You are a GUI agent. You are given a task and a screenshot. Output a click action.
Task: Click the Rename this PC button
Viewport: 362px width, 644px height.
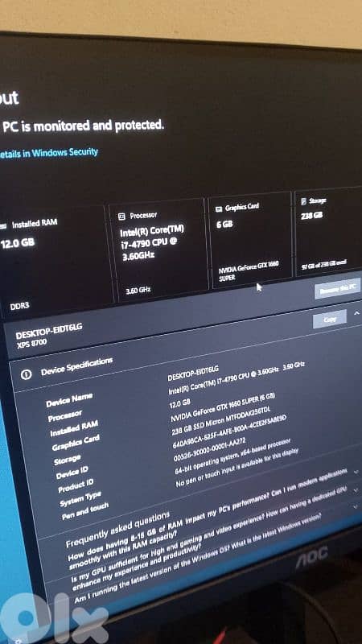point(337,289)
